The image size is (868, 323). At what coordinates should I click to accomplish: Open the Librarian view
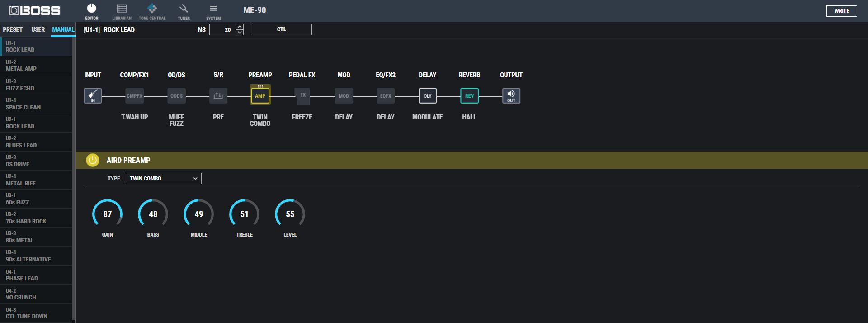tap(122, 12)
